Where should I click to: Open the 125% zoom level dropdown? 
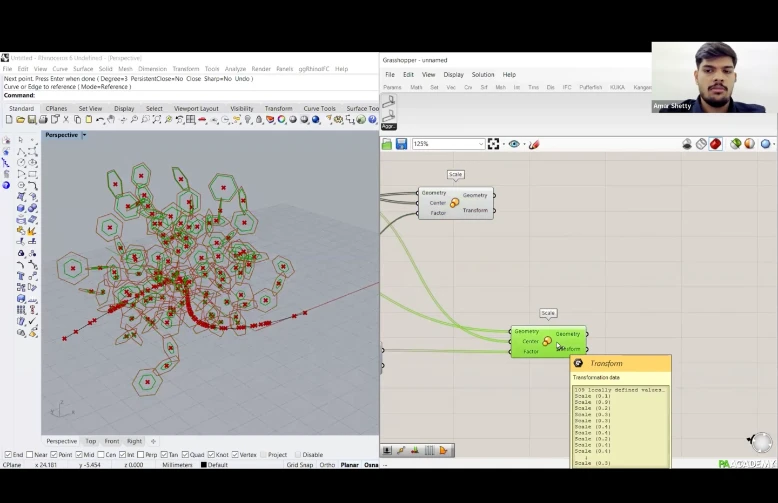click(481, 144)
